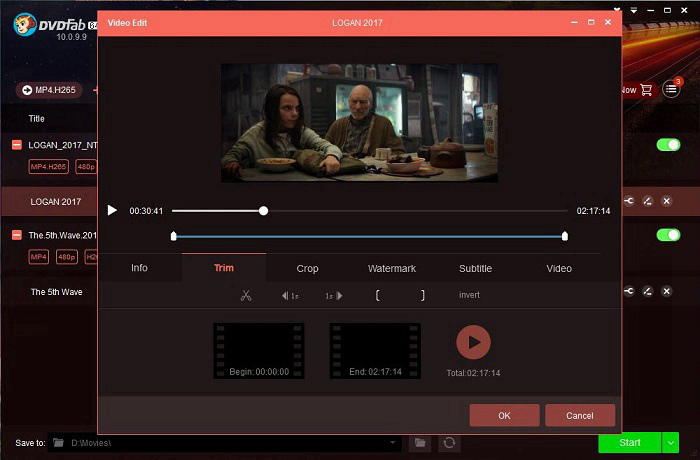Open the Watermark tab

[392, 268]
